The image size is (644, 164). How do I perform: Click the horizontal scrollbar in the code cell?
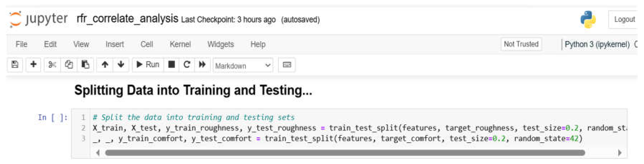(345, 153)
